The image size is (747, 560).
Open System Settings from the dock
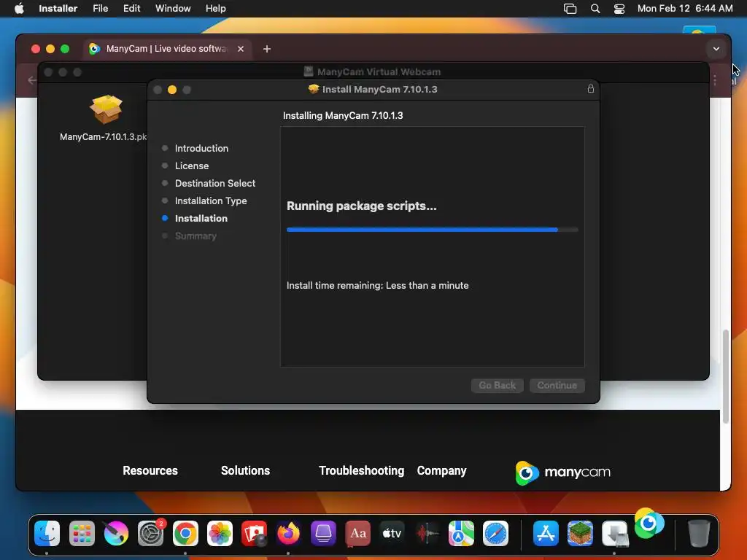point(151,533)
